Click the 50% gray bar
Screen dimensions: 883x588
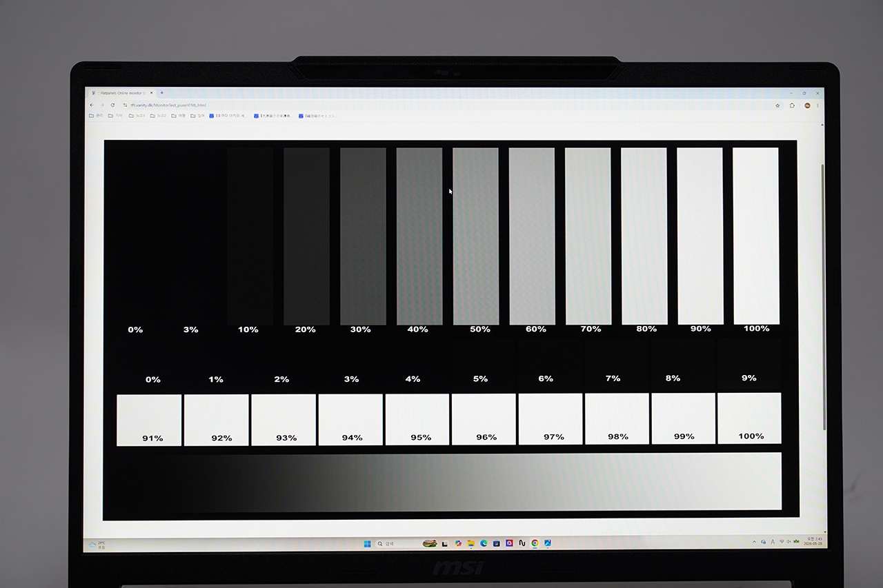coord(475,236)
